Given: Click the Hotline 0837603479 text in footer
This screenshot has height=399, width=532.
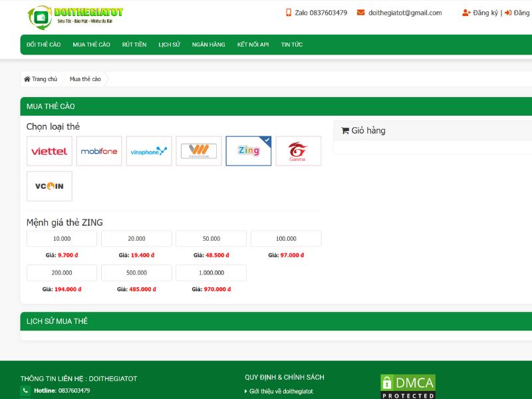Looking at the screenshot, I should 62,390.
